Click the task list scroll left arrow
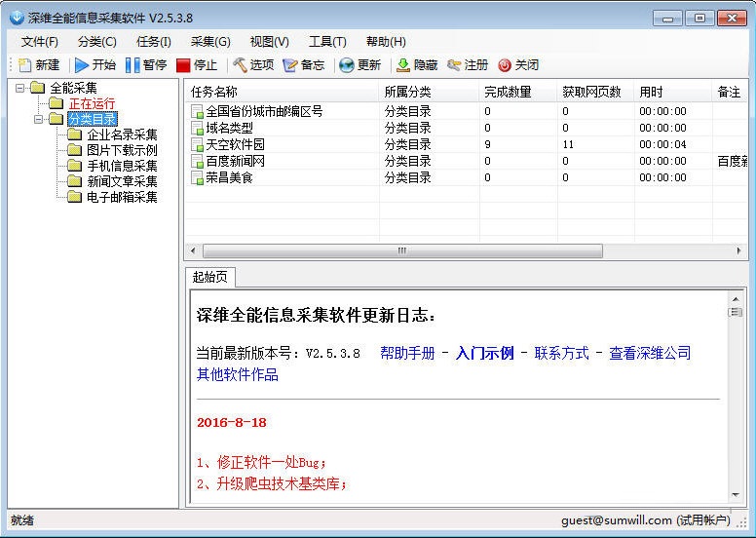756x538 pixels. [x=193, y=250]
